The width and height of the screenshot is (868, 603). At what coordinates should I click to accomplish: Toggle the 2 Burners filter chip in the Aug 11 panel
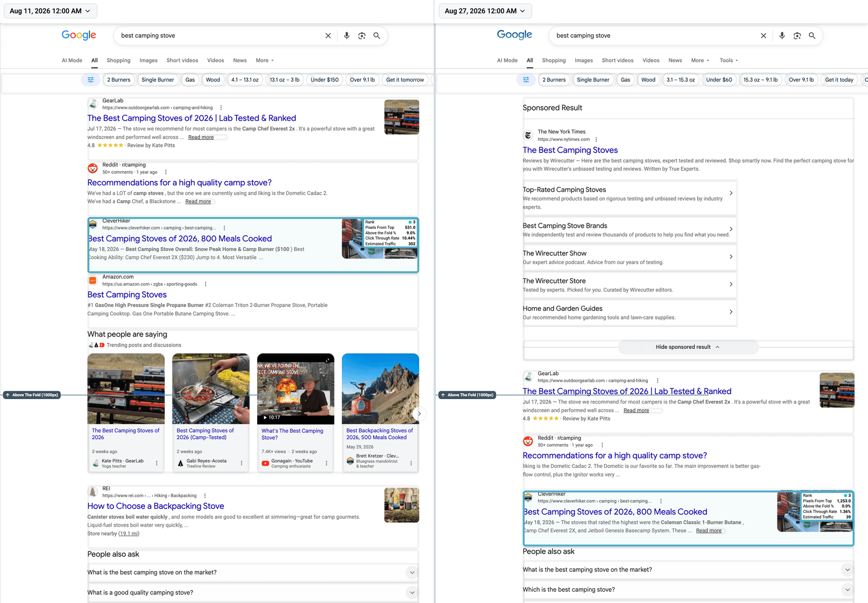click(119, 80)
